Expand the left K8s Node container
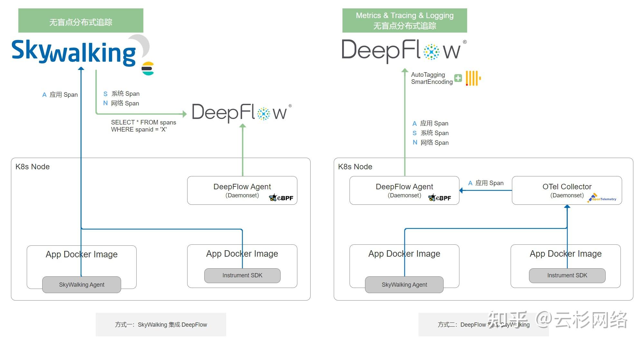Image resolution: width=644 pixels, height=346 pixels. coord(33,167)
